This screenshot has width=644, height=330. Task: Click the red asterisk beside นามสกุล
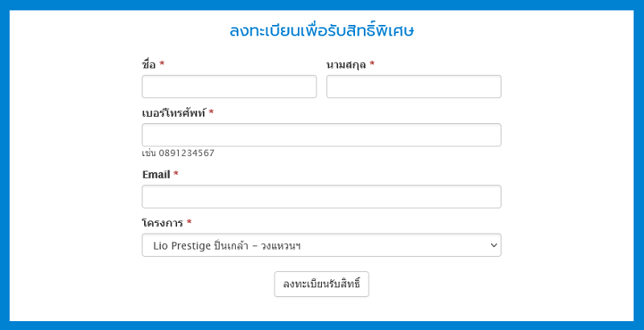tap(372, 64)
